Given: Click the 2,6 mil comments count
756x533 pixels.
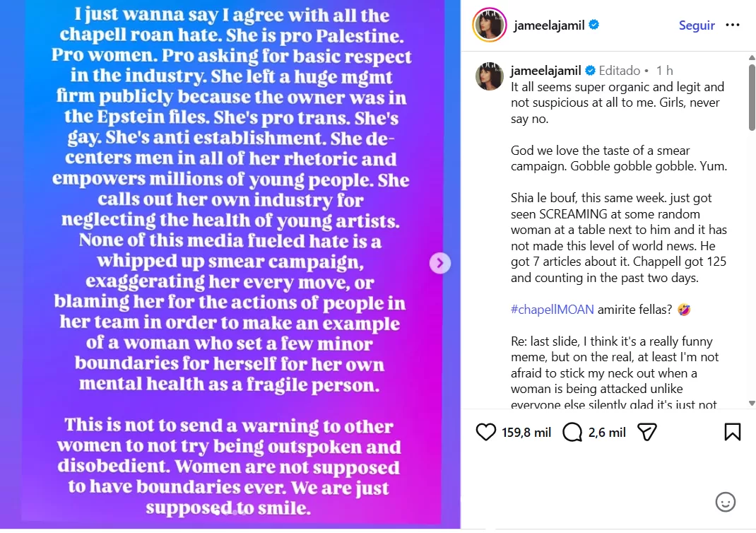Looking at the screenshot, I should 607,432.
